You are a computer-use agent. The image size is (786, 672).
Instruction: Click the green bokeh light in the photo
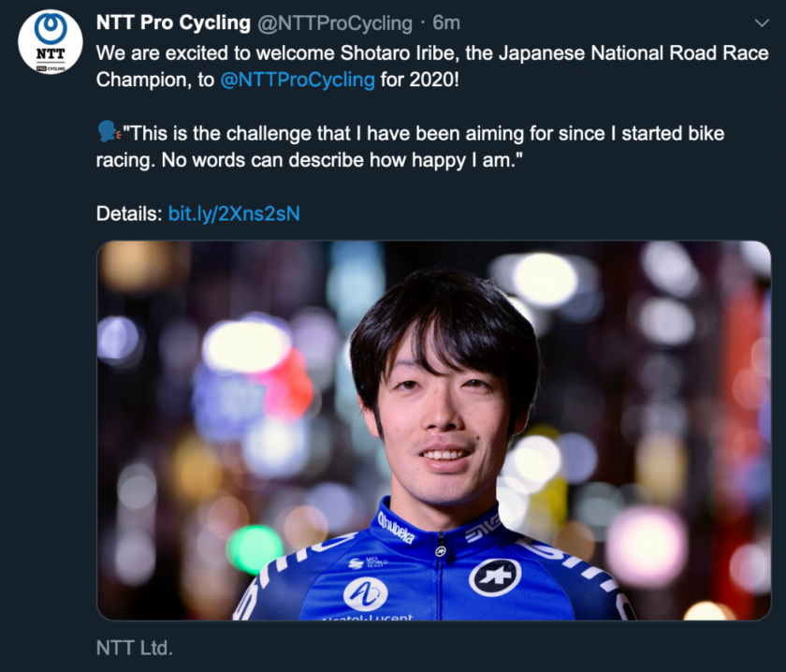point(254,547)
